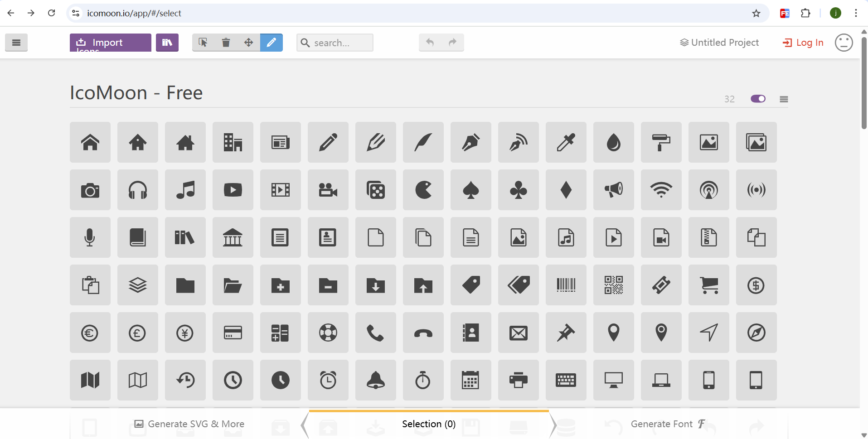Select the home icon in the first grid cell
The image size is (868, 439).
point(90,142)
